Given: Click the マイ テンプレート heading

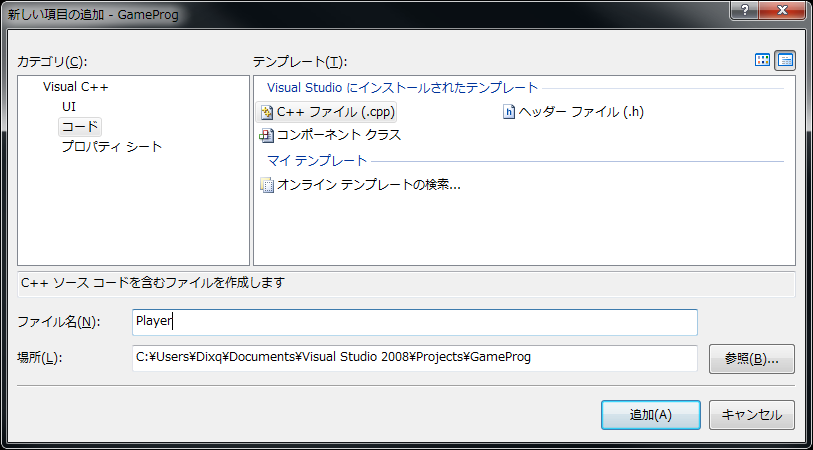Looking at the screenshot, I should coord(317,161).
